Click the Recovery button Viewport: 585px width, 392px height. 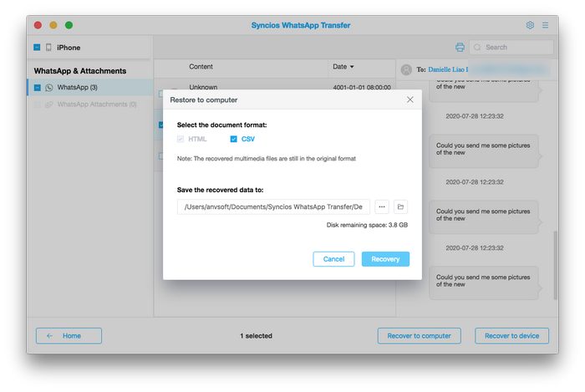(385, 259)
